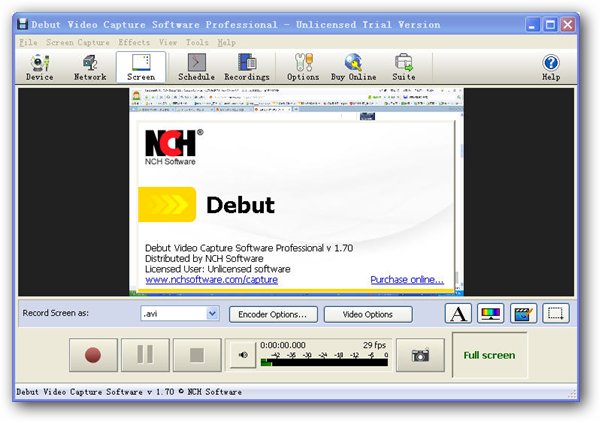Start recording with the red record button

click(x=93, y=355)
